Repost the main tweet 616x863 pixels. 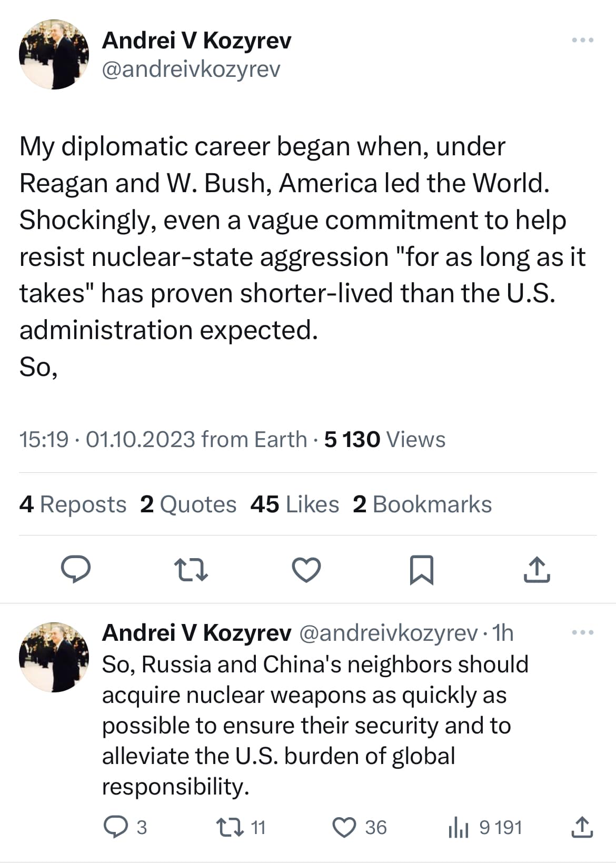191,570
